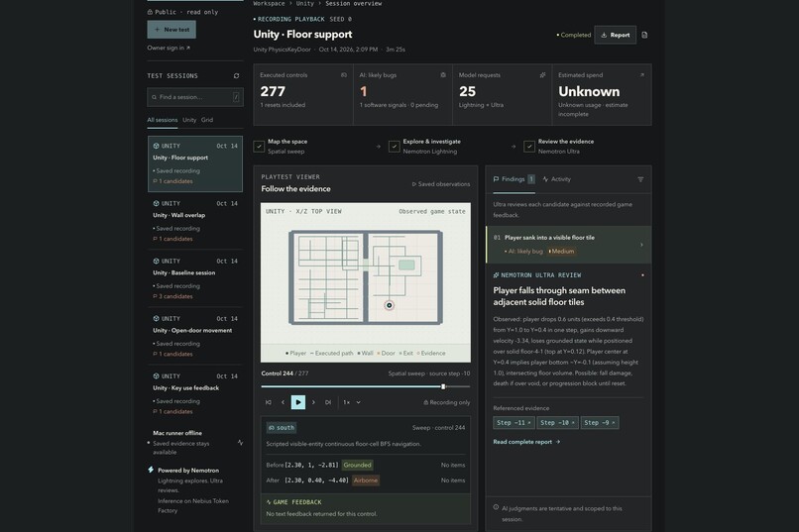The height and width of the screenshot is (532, 799).
Task: Open the findings filter icon
Action: click(x=640, y=179)
